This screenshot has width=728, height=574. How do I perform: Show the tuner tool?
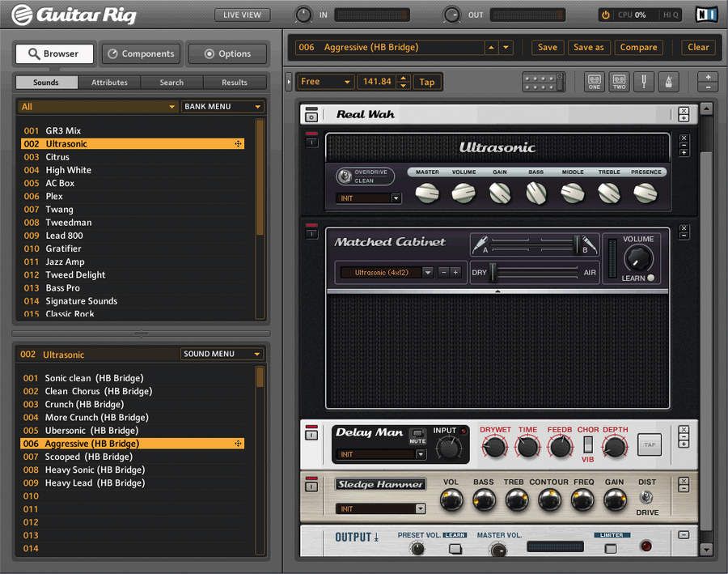tap(644, 82)
